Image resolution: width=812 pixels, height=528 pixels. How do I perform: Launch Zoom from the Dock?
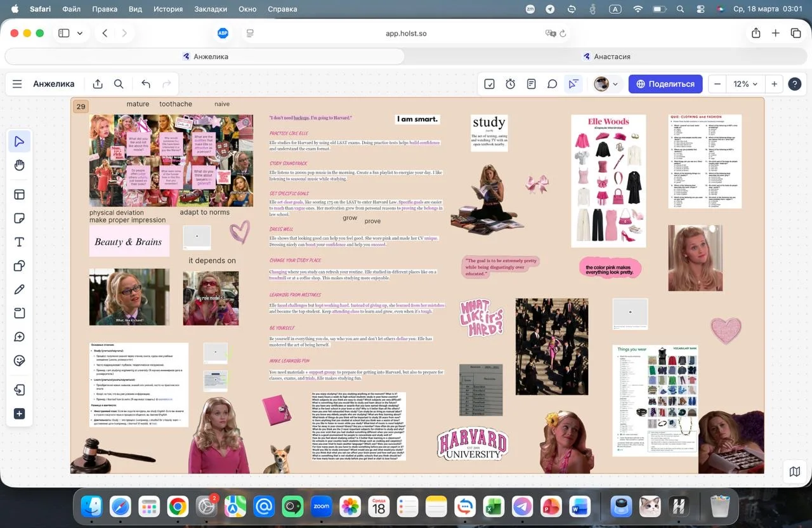coord(322,506)
